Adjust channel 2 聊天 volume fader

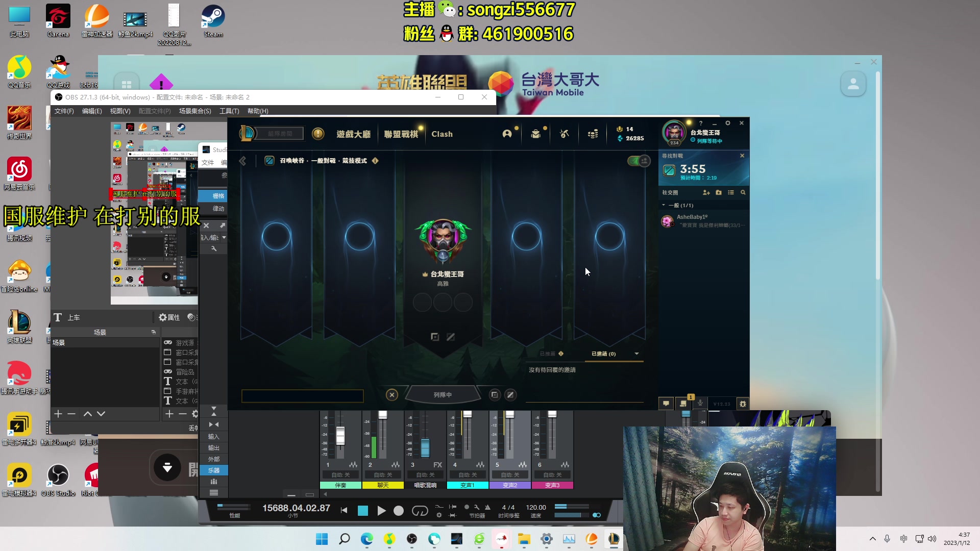[x=383, y=415]
